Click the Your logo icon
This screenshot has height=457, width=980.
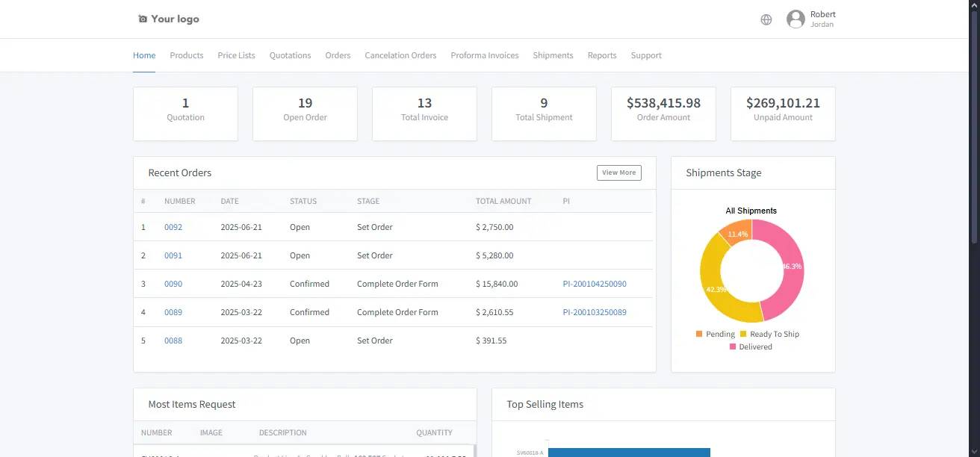click(x=141, y=18)
